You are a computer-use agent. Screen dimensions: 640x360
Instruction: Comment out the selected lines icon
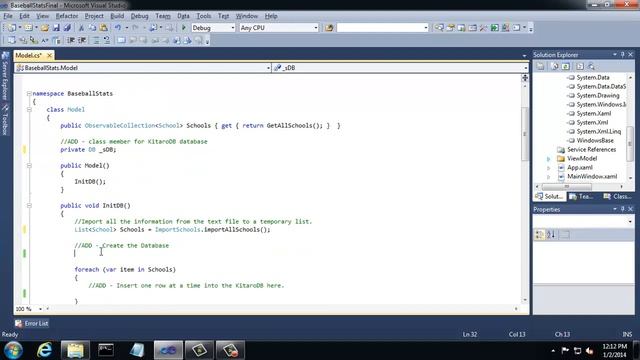96,40
